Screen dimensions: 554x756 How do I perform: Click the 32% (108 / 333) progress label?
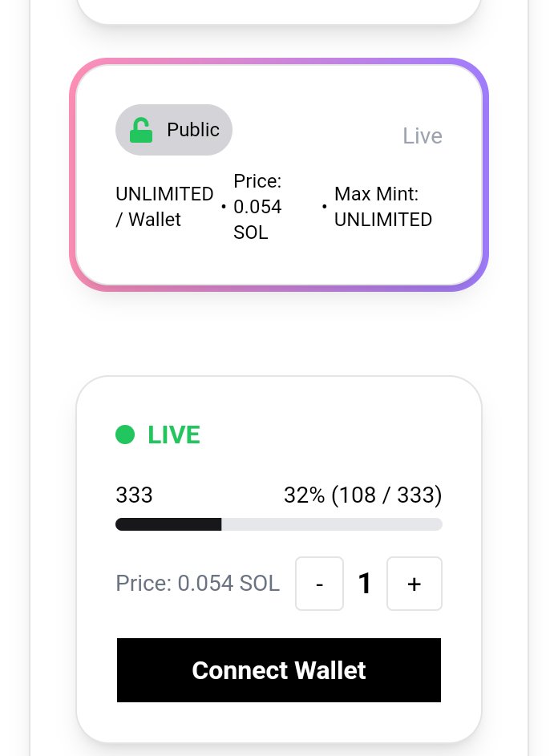[363, 495]
